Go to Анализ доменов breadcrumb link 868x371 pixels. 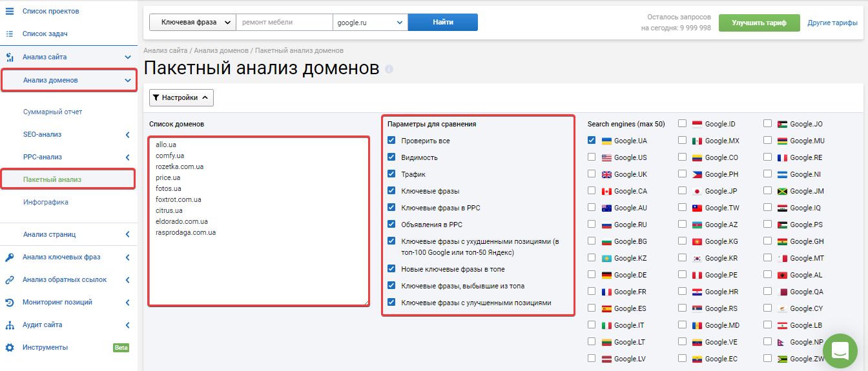click(x=220, y=50)
